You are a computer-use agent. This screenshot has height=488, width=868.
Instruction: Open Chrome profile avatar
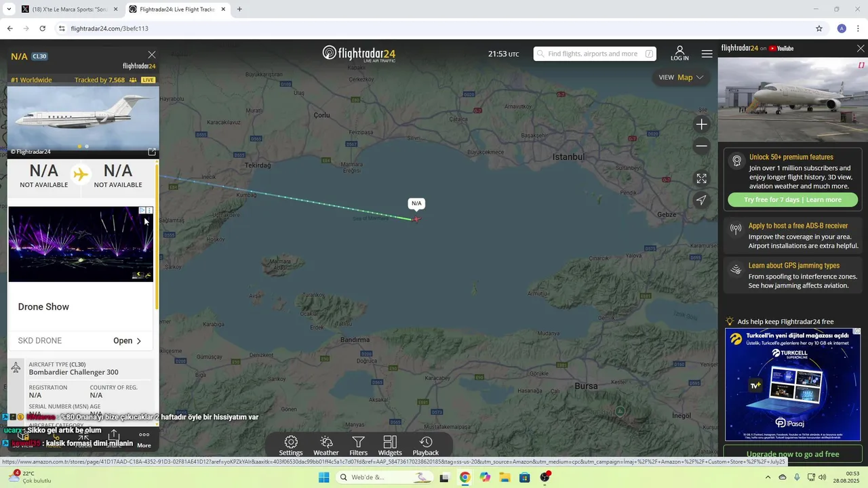(842, 28)
